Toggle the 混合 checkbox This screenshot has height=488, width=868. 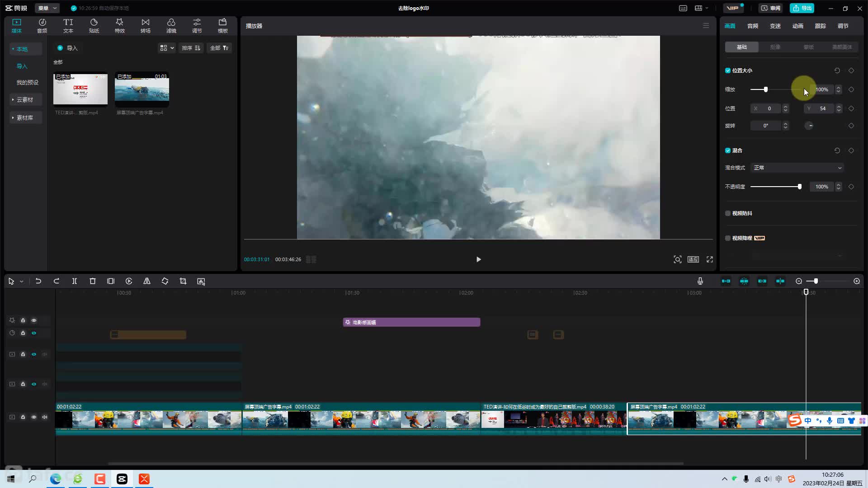click(728, 150)
